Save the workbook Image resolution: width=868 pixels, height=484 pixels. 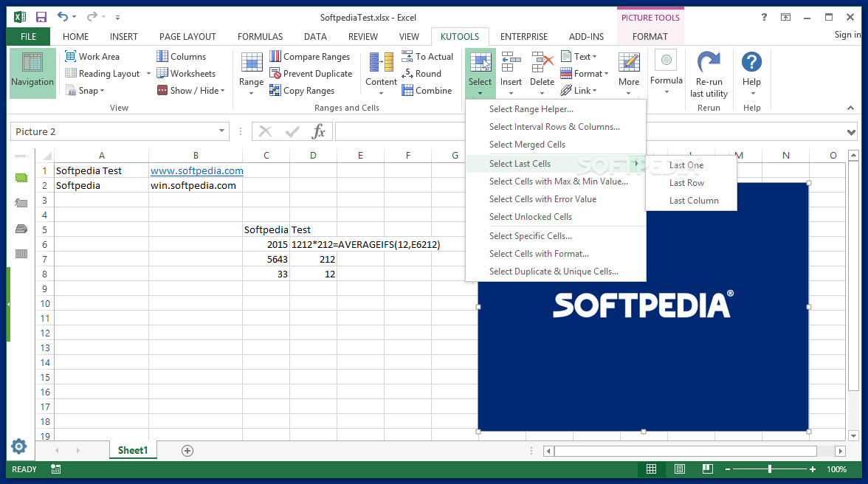point(41,17)
